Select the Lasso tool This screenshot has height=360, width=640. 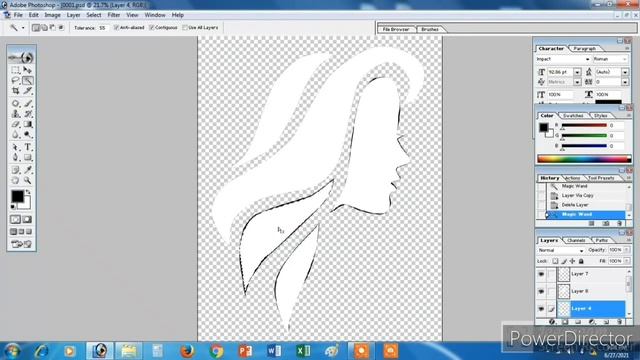click(x=16, y=80)
